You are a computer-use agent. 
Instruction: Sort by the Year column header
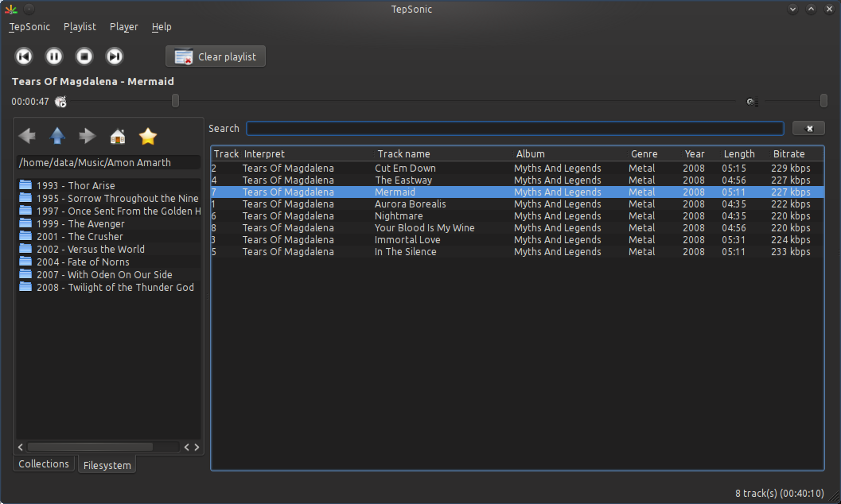click(x=700, y=153)
